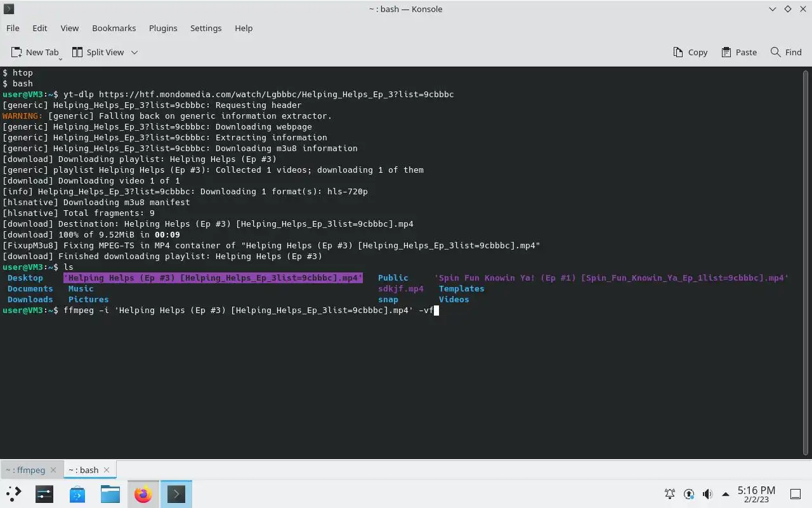Click the 'Downloads' directory name
This screenshot has height=508, width=812.
tap(30, 299)
